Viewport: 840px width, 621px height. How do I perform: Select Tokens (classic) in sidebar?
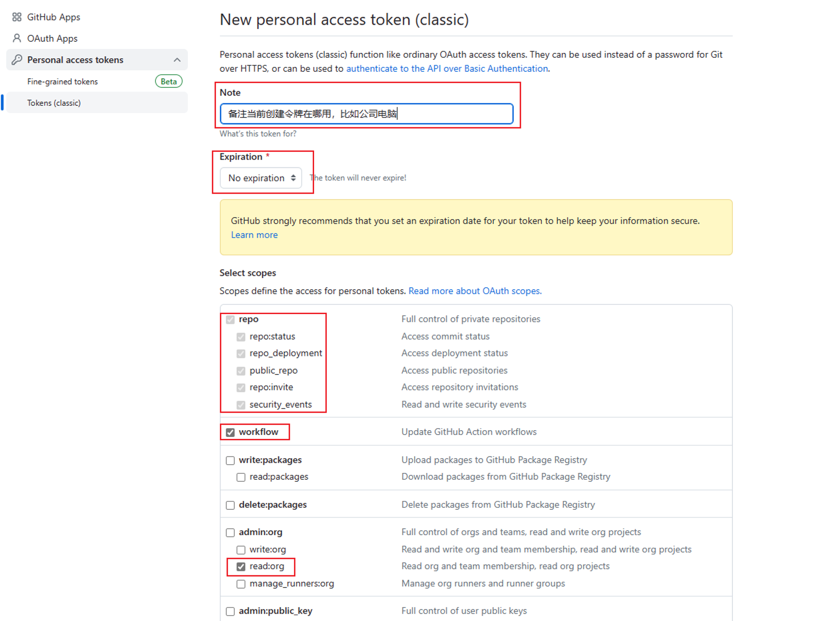coord(54,103)
